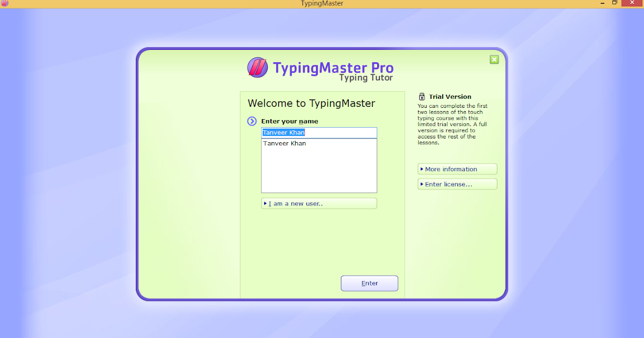The image size is (644, 338).
Task: Click the green X on the welcome dialog
Action: coord(494,60)
